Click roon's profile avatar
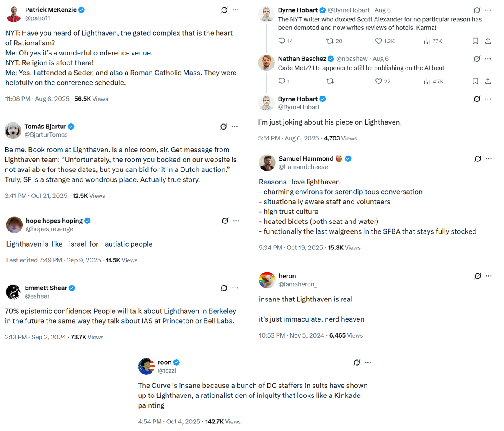 (x=146, y=366)
